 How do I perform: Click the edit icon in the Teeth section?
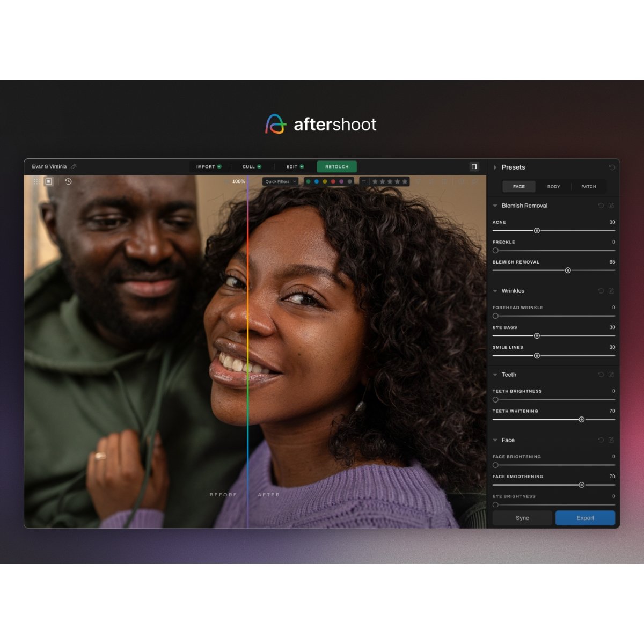[611, 375]
